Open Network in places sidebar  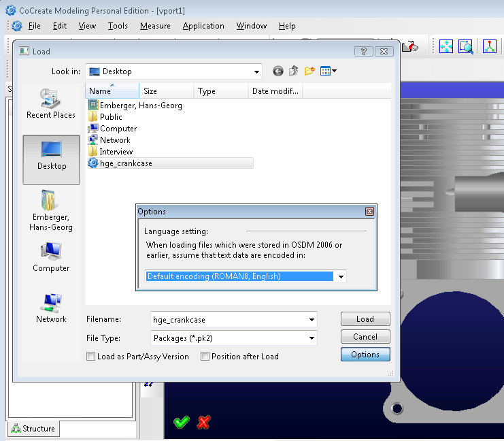click(51, 308)
